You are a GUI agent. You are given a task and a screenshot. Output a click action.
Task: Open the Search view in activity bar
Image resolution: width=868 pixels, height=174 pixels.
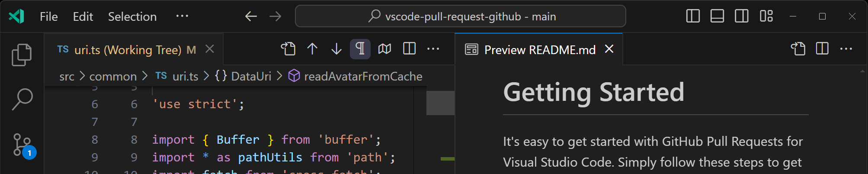tap(22, 99)
